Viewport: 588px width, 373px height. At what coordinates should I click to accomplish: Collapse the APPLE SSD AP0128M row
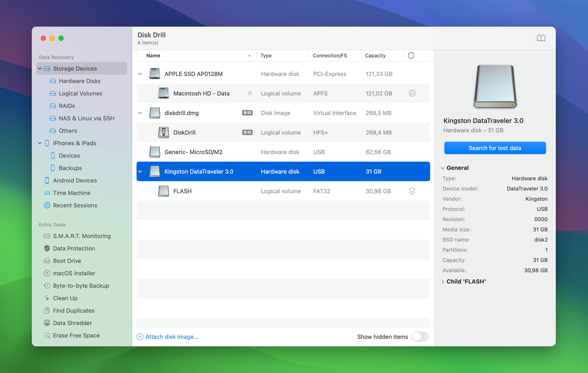[140, 74]
